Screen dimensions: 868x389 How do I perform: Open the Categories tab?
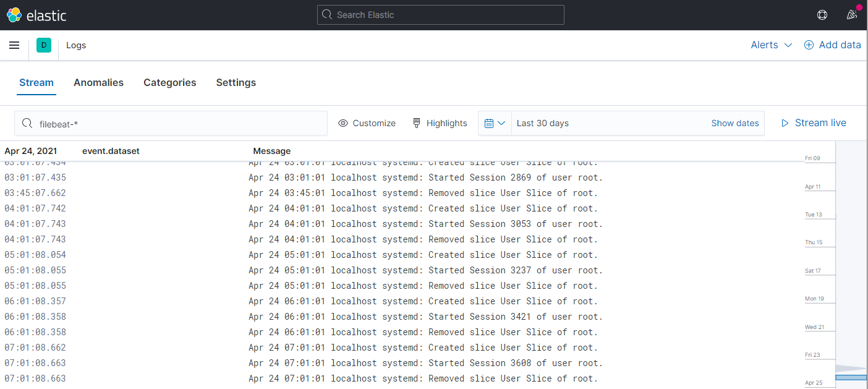[170, 82]
